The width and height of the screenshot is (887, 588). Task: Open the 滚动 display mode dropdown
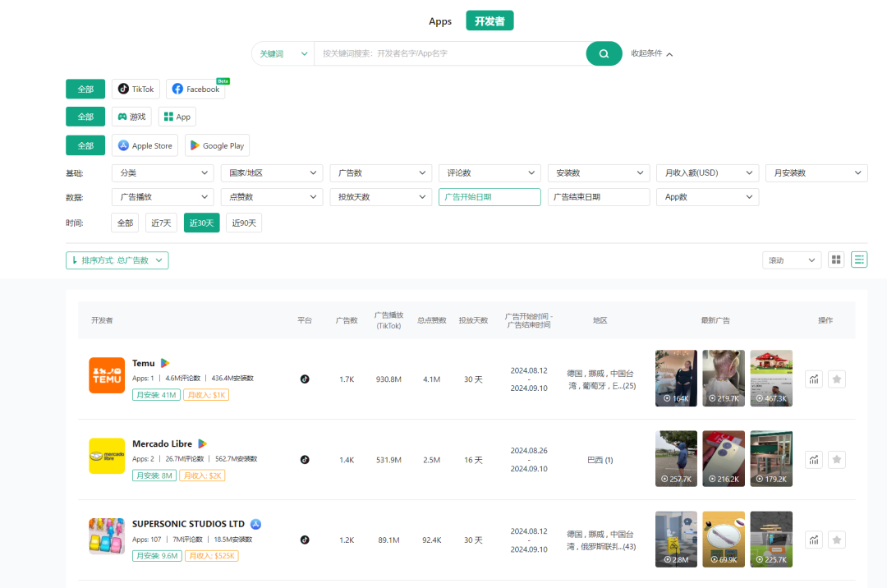(x=792, y=260)
